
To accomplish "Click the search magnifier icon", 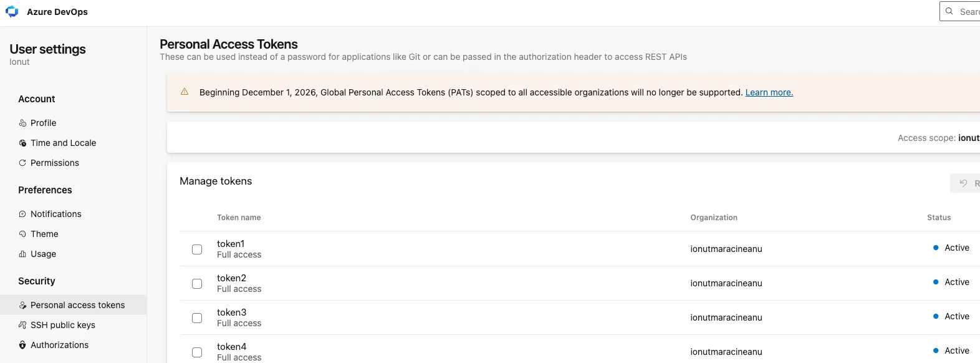I will point(949,11).
